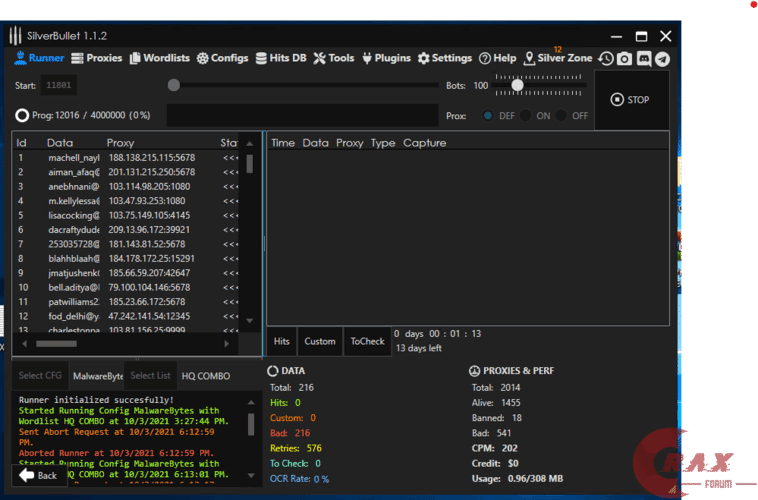Click the Bots count slider handle
Image resolution: width=758 pixels, height=500 pixels.
[517, 85]
